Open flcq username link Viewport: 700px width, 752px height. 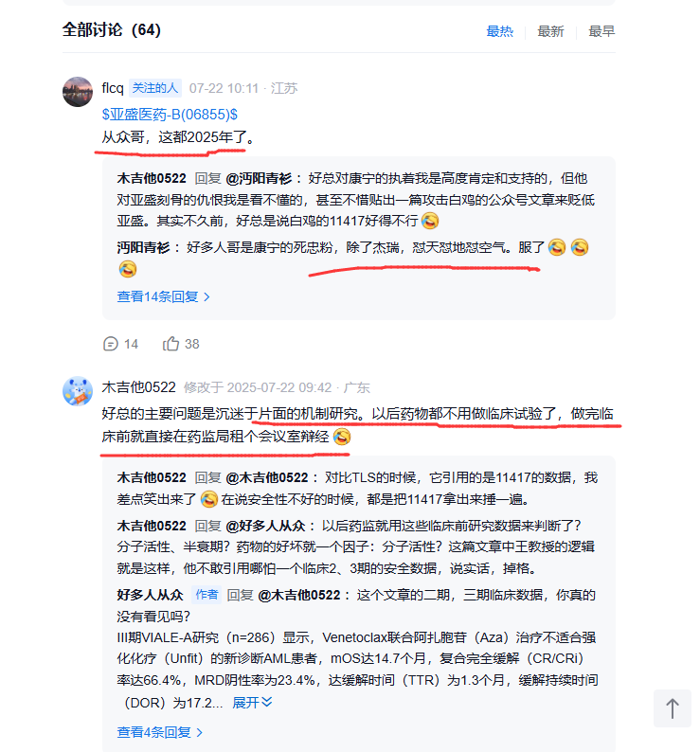(x=113, y=88)
